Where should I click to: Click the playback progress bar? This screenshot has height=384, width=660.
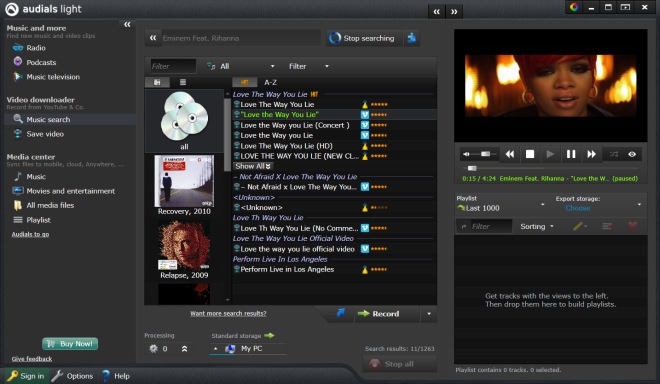(551, 168)
